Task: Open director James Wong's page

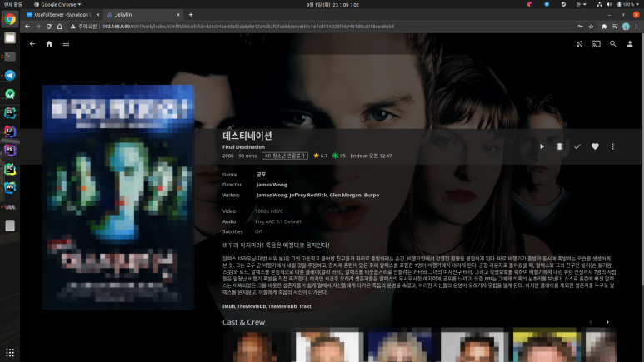Action: pos(272,185)
